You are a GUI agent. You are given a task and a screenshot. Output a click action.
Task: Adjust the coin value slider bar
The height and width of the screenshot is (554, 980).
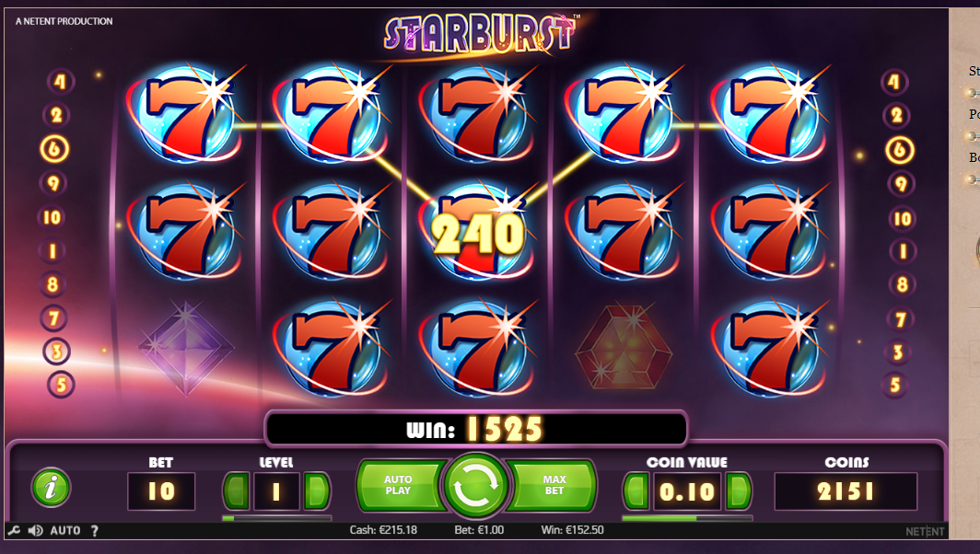(x=687, y=518)
